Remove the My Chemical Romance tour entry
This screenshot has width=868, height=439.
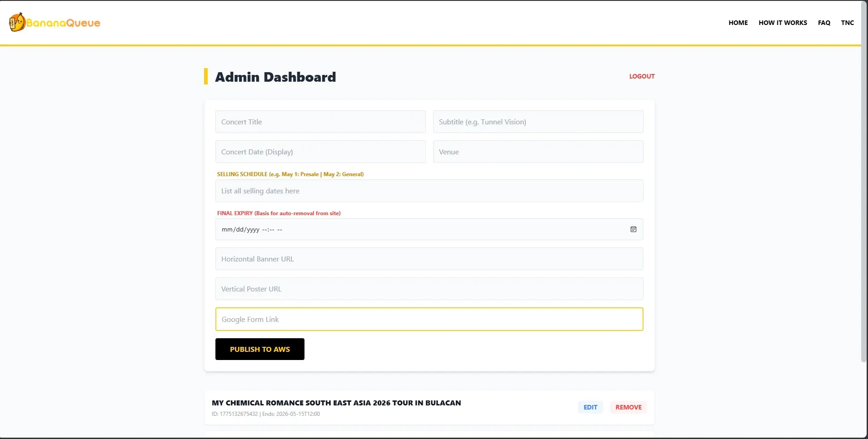[x=629, y=407]
